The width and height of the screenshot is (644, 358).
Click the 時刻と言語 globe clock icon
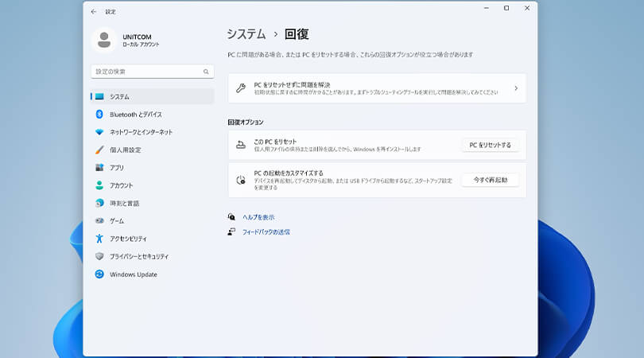99,203
